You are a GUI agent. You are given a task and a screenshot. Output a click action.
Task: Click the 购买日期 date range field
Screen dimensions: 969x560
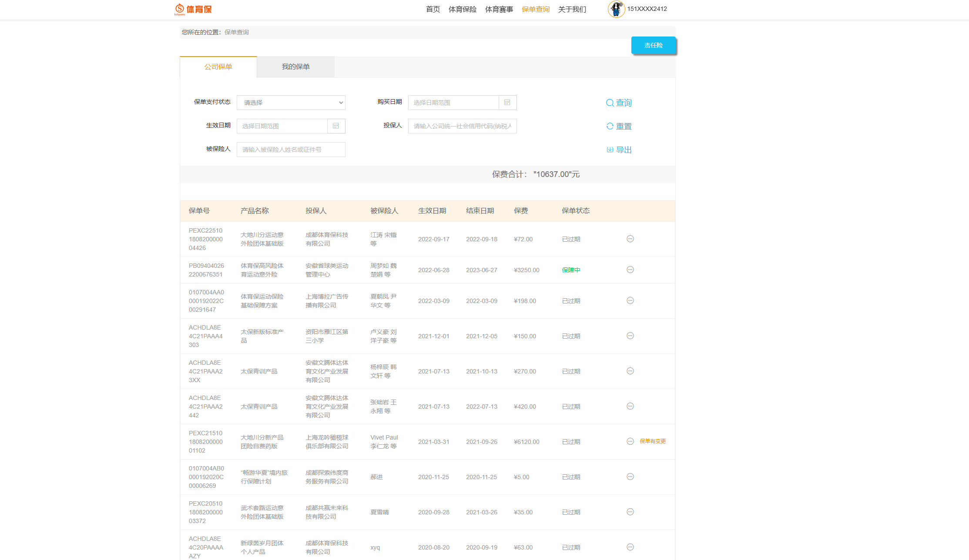point(453,103)
